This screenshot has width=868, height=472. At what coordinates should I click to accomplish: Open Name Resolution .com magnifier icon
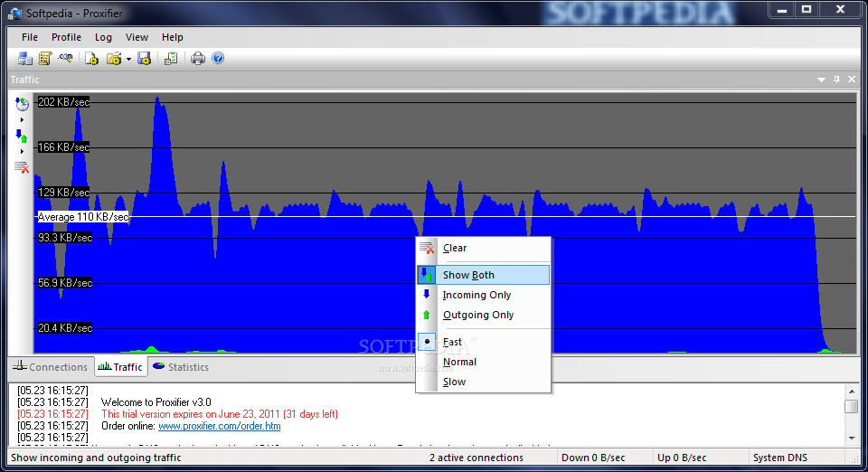[65, 58]
